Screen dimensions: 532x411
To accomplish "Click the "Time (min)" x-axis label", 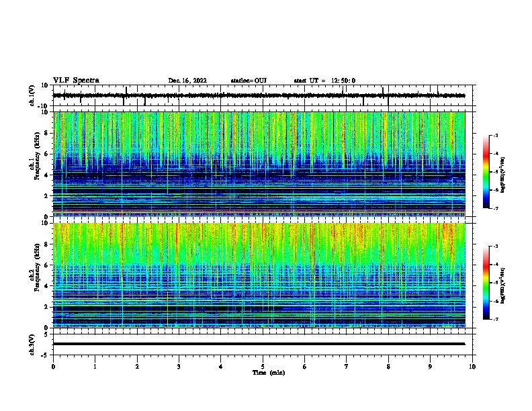I will pos(269,373).
